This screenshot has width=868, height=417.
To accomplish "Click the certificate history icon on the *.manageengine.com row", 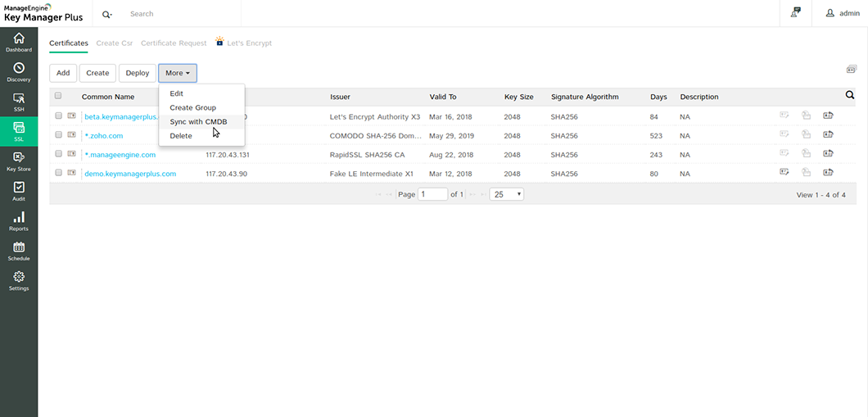I will [x=807, y=153].
